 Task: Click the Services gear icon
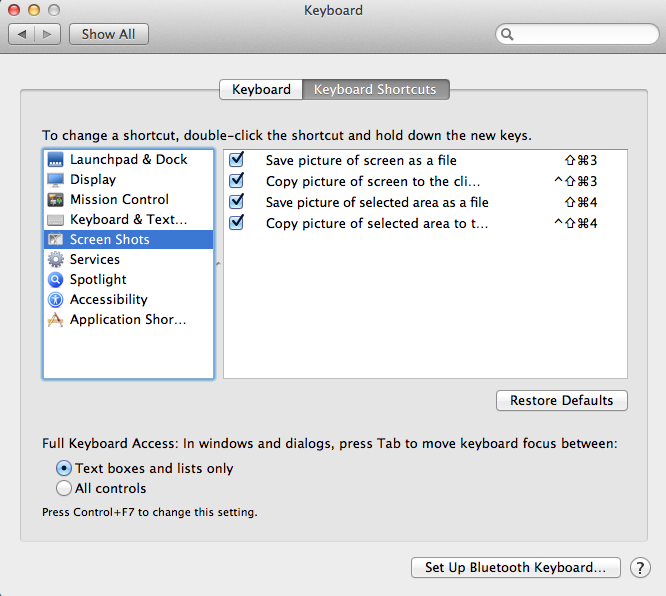click(x=55, y=259)
